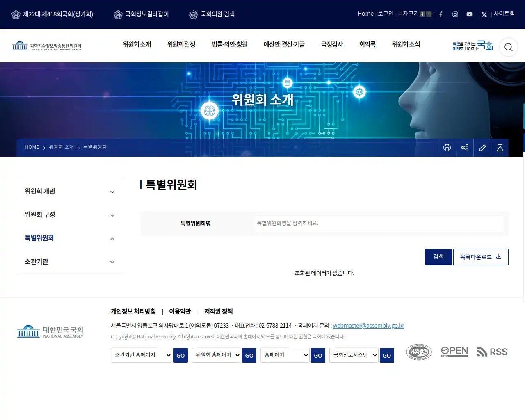Click GO next to the 홈페이지 dropdown

point(318,355)
